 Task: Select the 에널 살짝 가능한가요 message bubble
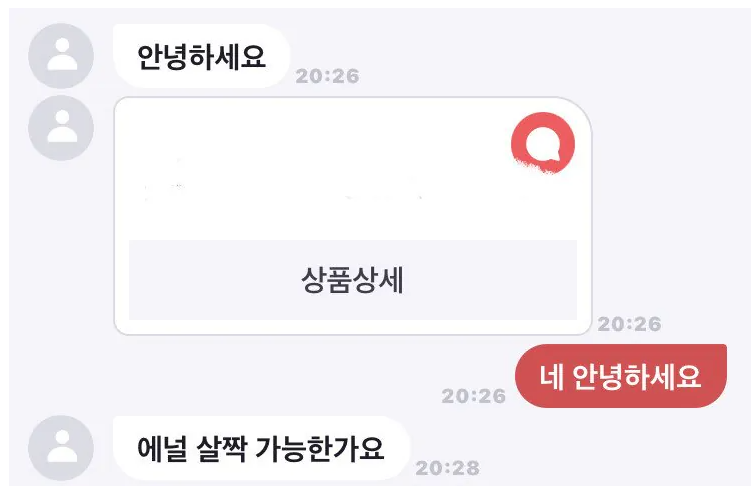pyautogui.click(x=261, y=448)
